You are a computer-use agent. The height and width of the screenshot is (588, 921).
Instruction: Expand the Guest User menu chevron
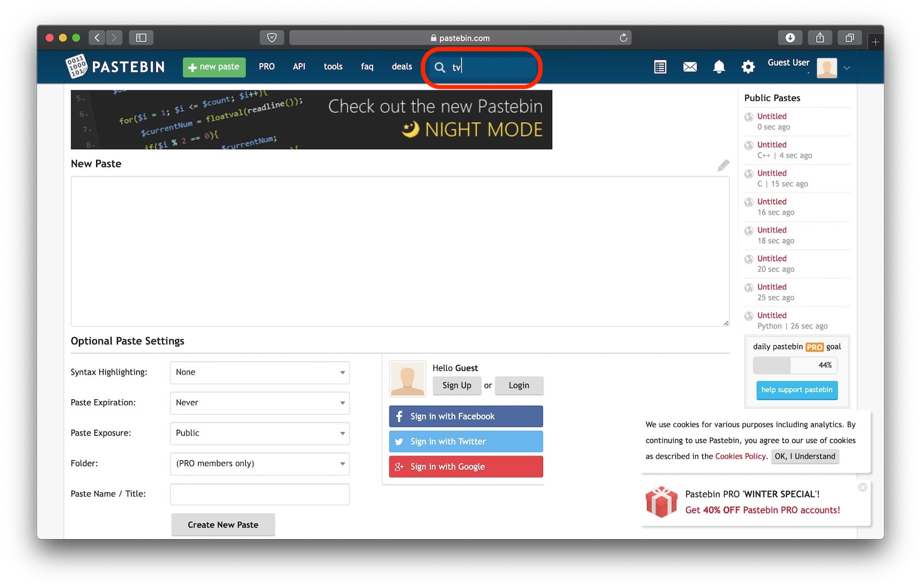pos(847,68)
